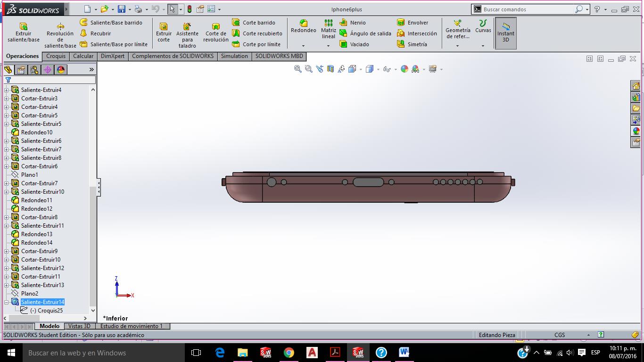Open the DisplayManager tab icon

pyautogui.click(x=61, y=70)
